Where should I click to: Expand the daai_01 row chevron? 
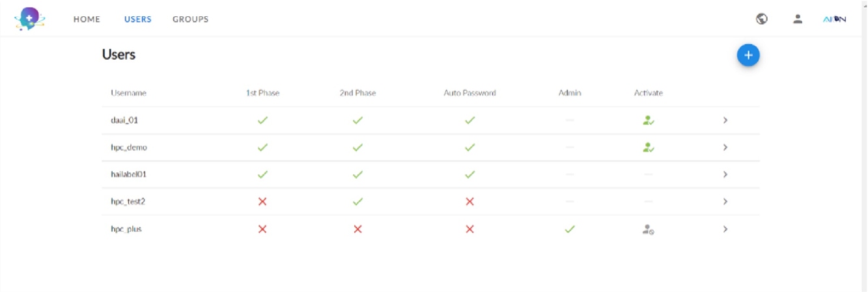725,120
